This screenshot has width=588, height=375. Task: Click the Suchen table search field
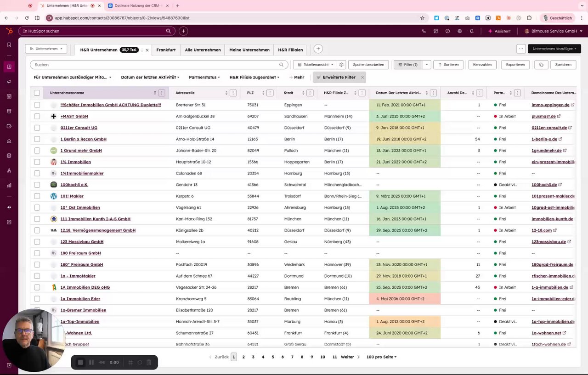[x=159, y=65]
